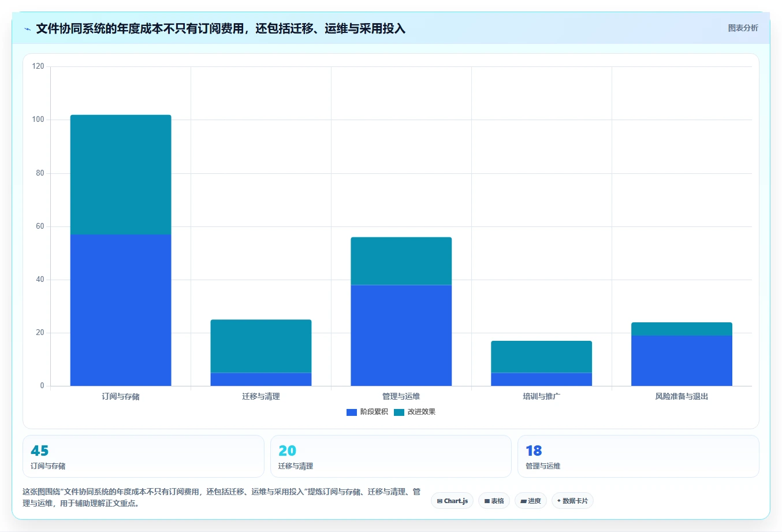Click the teal 迁移与清理 bar segment
Viewport: 782px width, 532px height.
point(261,346)
